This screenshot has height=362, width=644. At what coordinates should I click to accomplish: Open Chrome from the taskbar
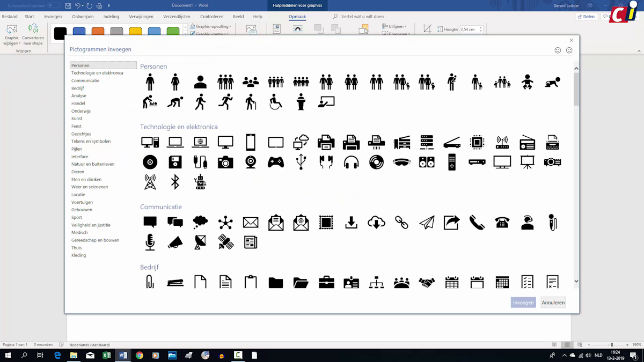(140, 355)
